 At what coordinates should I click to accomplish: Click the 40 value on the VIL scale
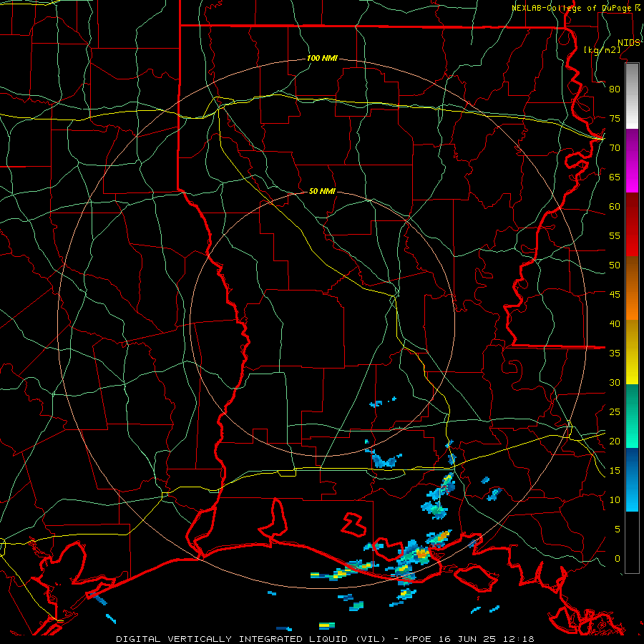[x=615, y=324]
